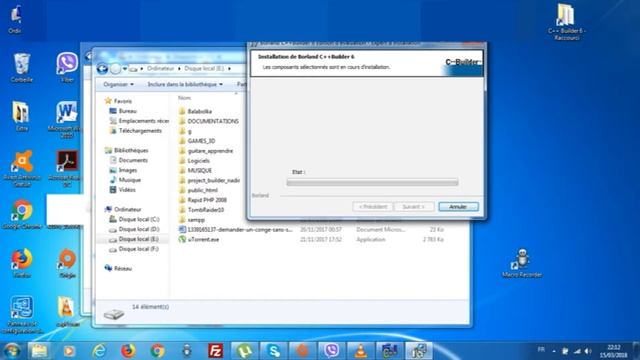Screen dimensions: 640x360
Task: Select Documents library in sidebar
Action: click(129, 160)
